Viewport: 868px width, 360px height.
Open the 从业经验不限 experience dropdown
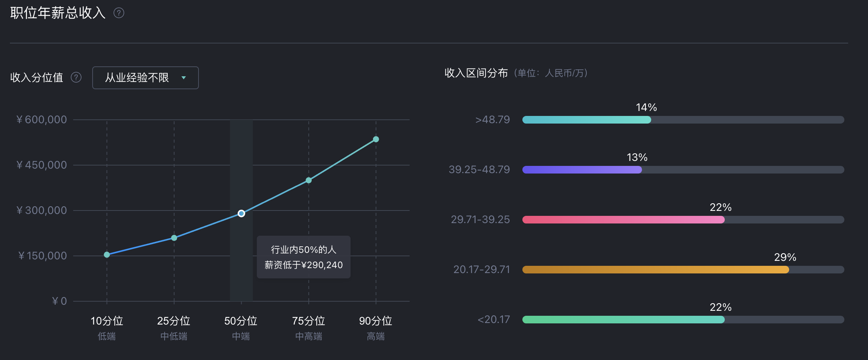coord(145,78)
